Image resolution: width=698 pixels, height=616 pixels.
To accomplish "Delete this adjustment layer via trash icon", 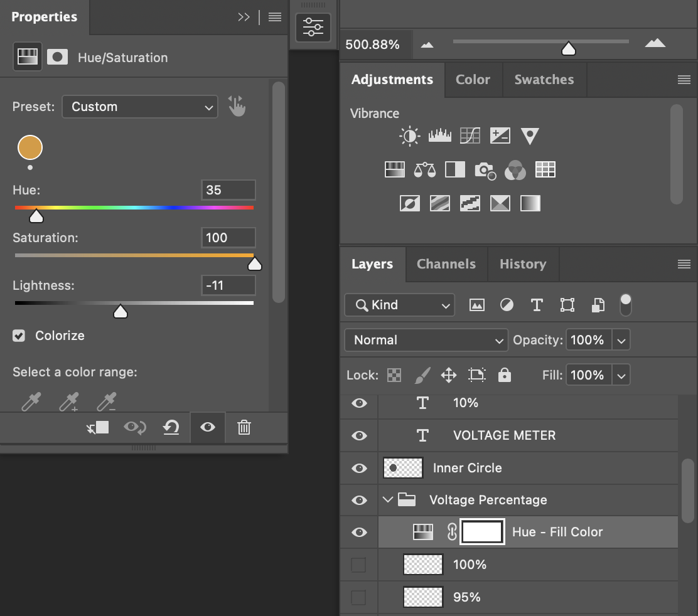I will click(x=244, y=427).
